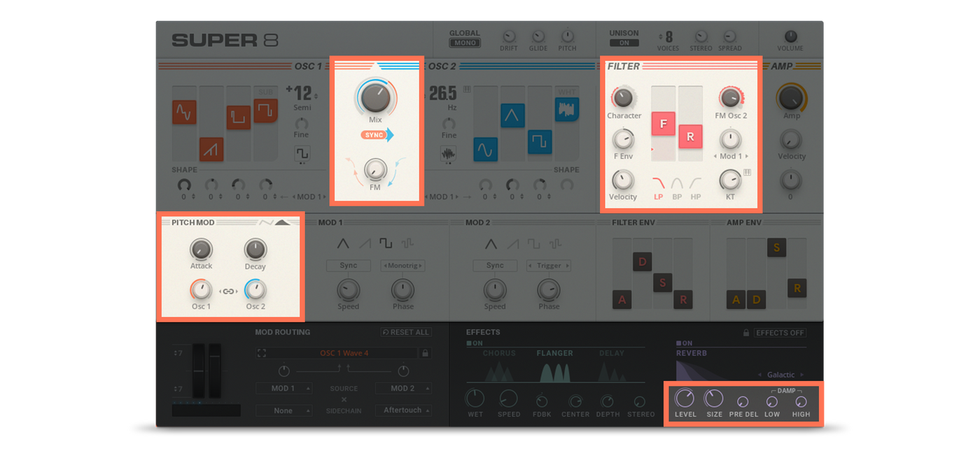Switch to DELAY effect tab
The image size is (980, 458).
(611, 353)
